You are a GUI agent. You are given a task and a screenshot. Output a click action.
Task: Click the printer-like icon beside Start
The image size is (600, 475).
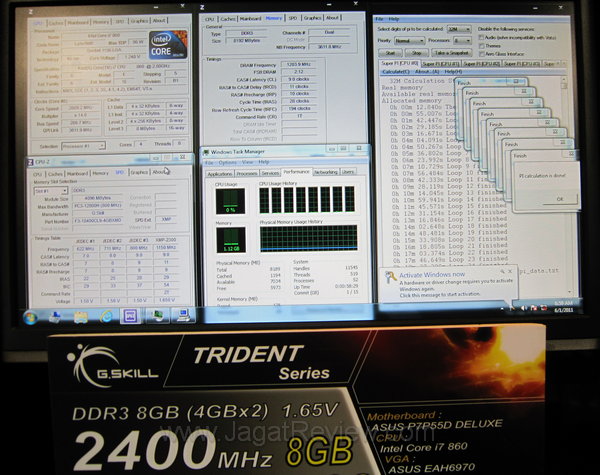[x=55, y=317]
